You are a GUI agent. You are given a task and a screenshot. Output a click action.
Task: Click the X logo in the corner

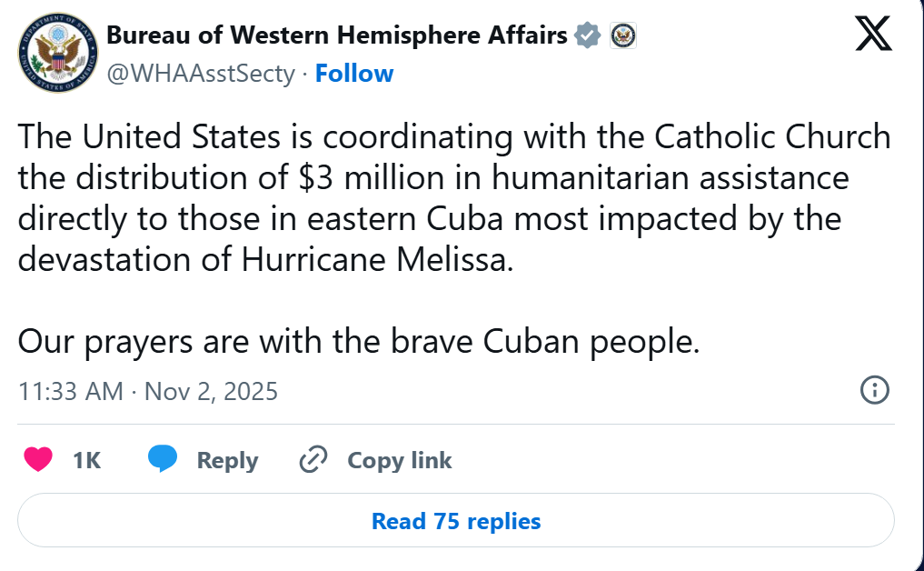871,34
